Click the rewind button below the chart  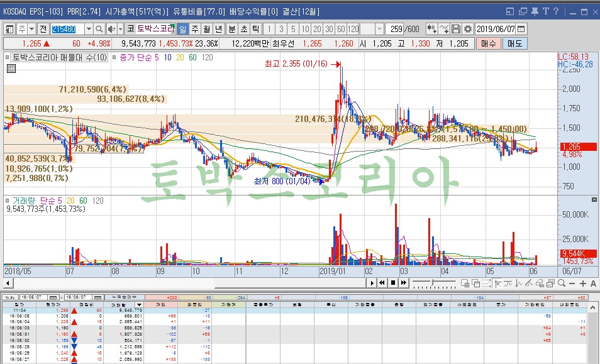[382, 283]
